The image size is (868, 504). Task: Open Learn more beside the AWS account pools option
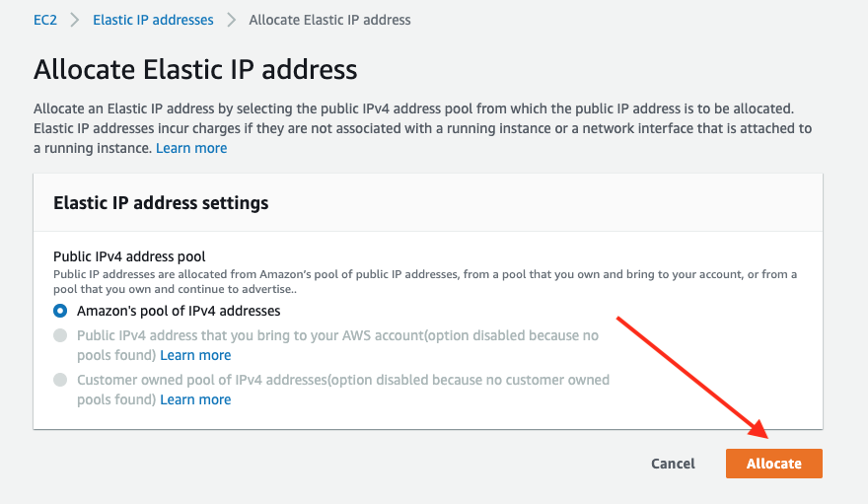coord(195,355)
